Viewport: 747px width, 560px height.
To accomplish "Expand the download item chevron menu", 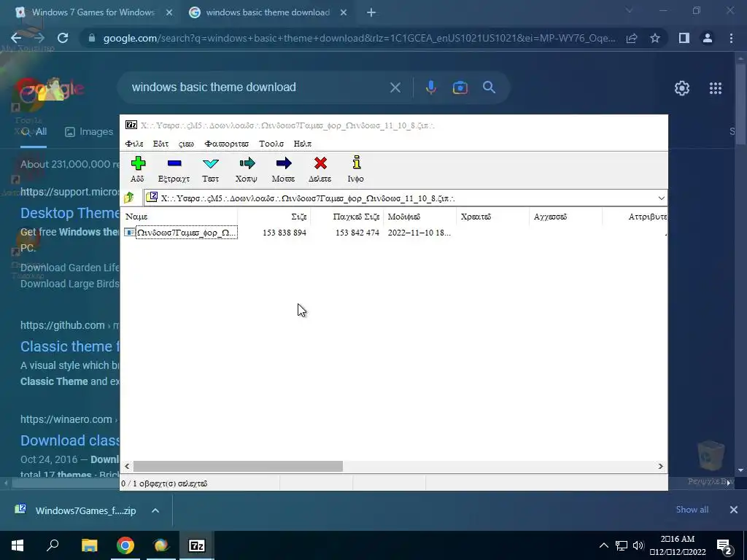I will point(155,510).
